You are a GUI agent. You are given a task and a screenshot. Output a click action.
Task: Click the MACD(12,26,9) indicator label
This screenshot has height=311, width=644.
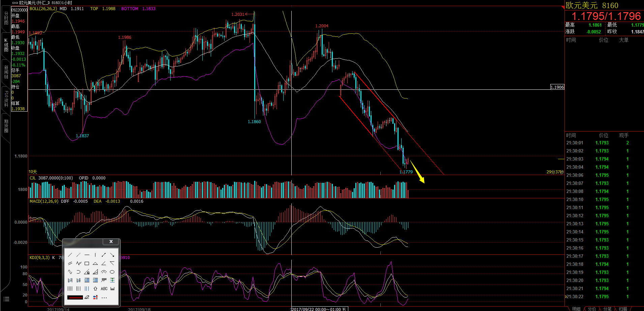44,201
